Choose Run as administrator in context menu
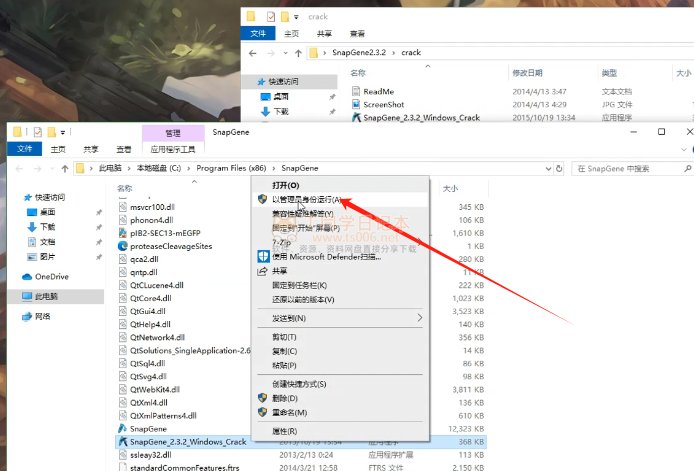Image resolution: width=694 pixels, height=471 pixels. coord(307,200)
